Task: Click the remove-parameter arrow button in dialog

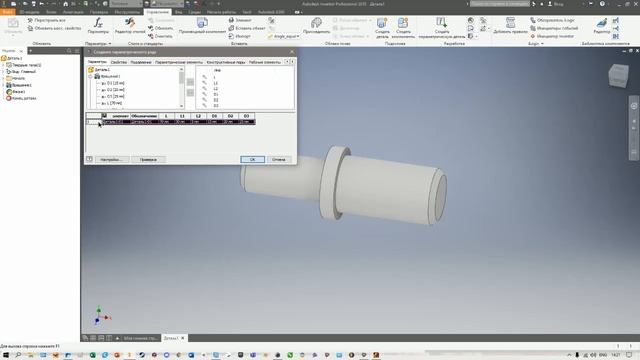Action: click(190, 93)
